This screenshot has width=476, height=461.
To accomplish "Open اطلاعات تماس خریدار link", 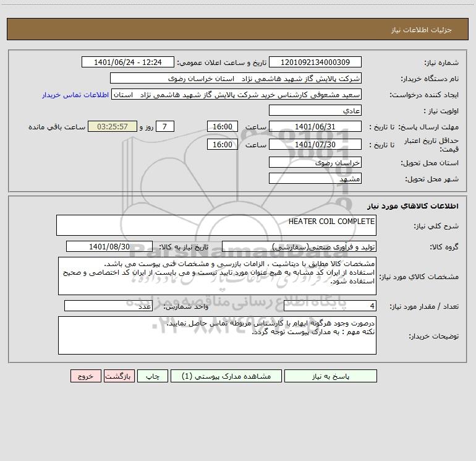I will tap(75, 95).
